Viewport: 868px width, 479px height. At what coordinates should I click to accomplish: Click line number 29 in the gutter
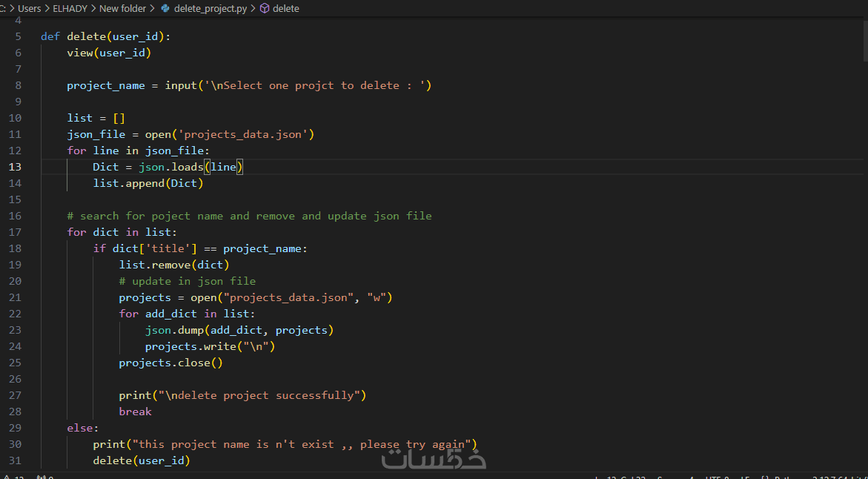[15, 428]
